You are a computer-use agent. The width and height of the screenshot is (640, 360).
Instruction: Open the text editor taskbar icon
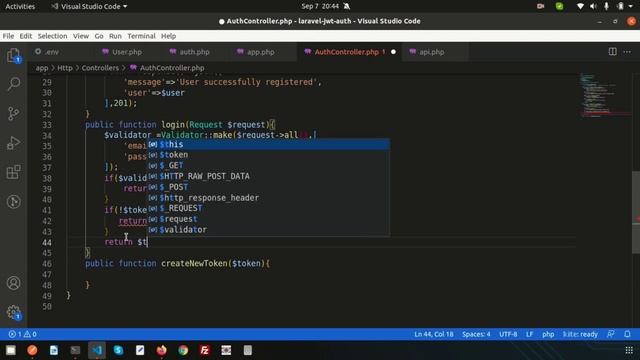140,350
